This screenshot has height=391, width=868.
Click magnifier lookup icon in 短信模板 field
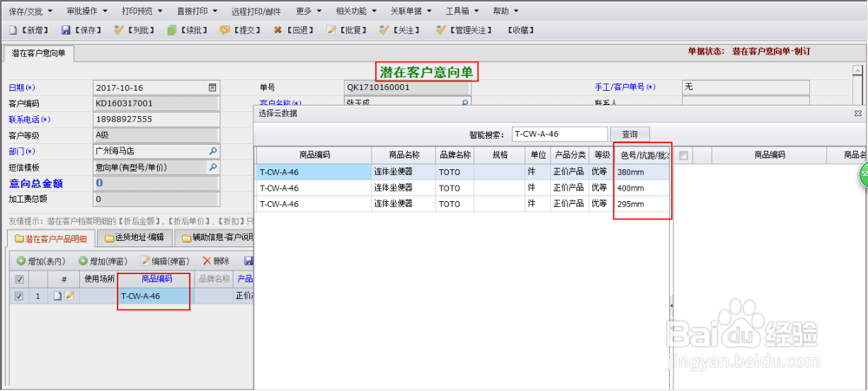pos(214,167)
